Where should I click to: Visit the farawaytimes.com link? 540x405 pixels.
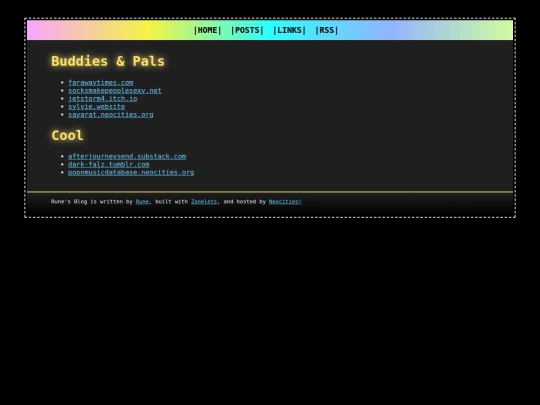click(101, 83)
